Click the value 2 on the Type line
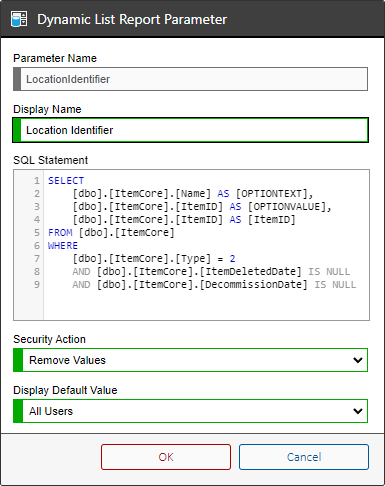Viewport: 385px width, 486px height. click(x=232, y=259)
